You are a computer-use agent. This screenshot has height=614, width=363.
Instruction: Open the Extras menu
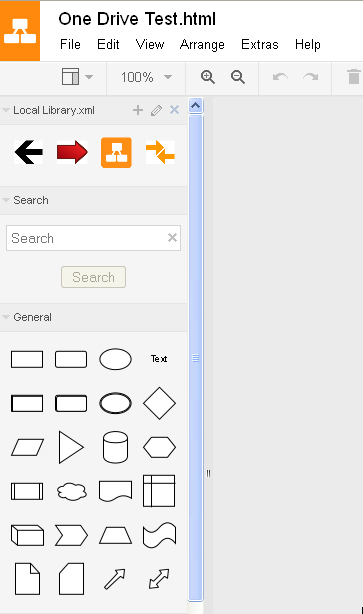[x=260, y=45]
